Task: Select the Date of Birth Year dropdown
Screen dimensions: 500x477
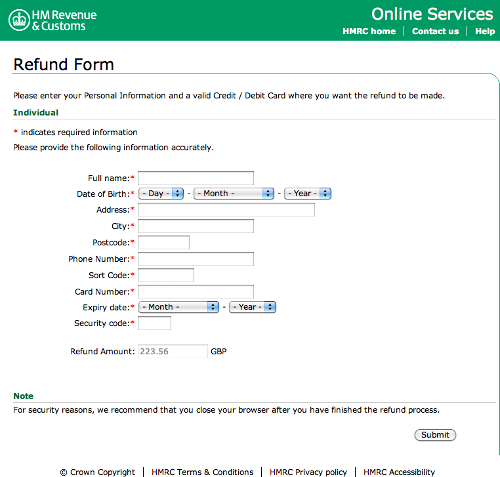Action: [307, 193]
